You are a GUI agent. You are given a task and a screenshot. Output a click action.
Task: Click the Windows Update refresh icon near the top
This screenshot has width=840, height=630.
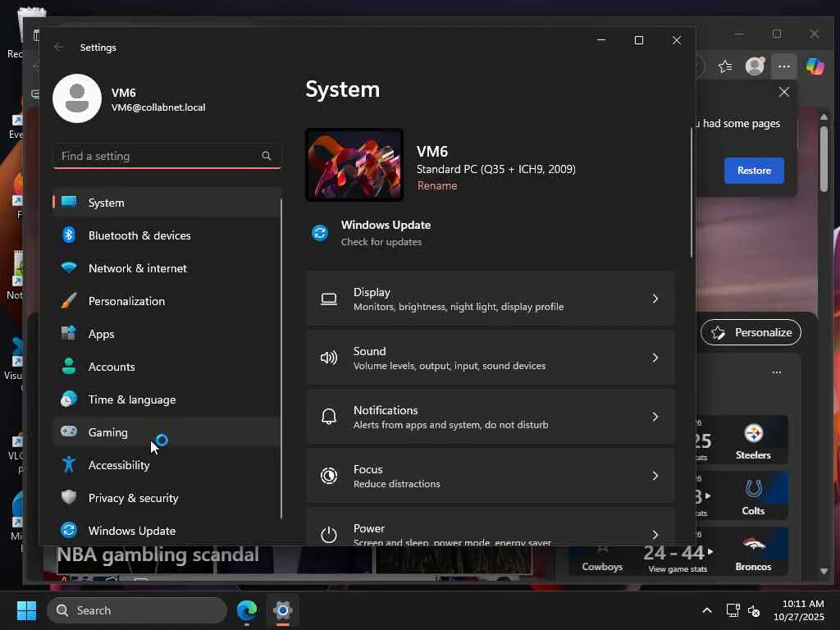click(321, 233)
